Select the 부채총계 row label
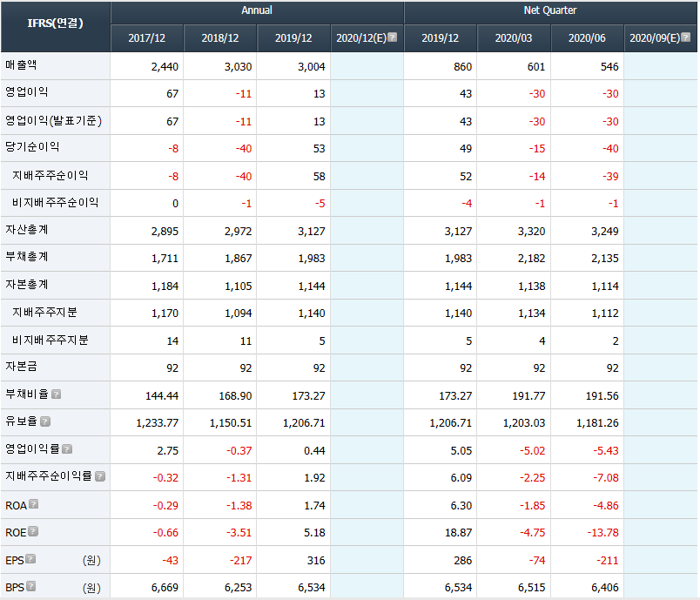Viewport: 700px width, 600px height. pyautogui.click(x=27, y=257)
